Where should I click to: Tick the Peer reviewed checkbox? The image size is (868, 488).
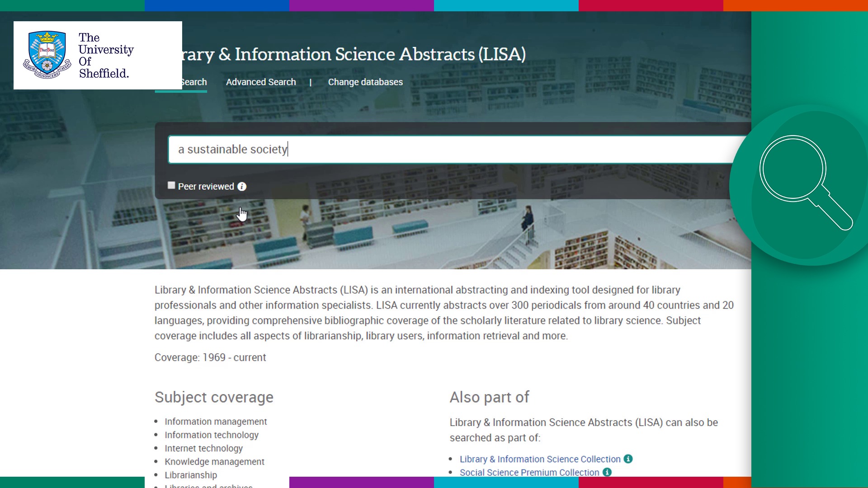click(x=171, y=185)
